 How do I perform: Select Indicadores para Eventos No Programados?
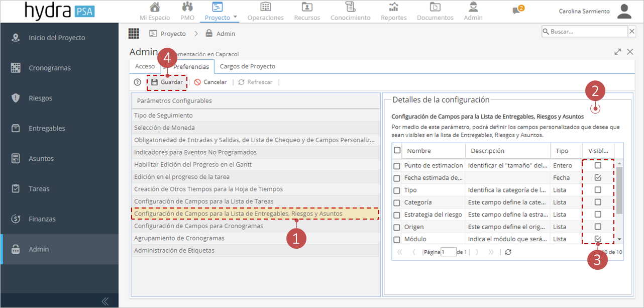coord(255,152)
